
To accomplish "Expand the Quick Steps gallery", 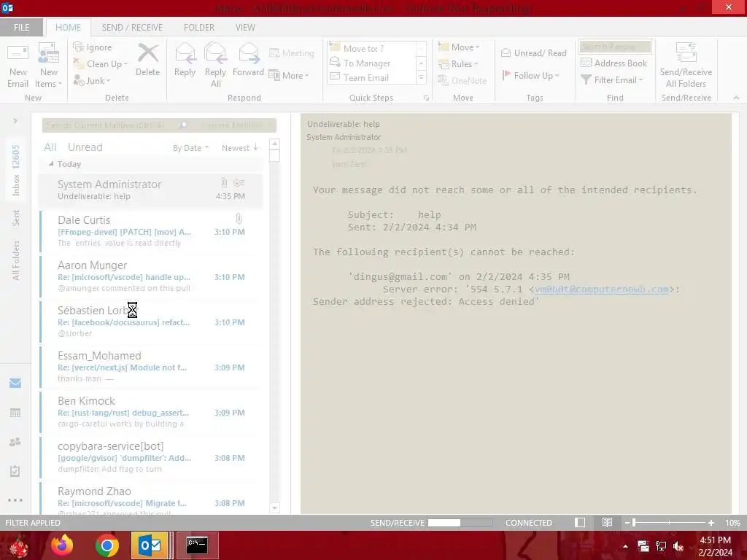I will pyautogui.click(x=421, y=77).
